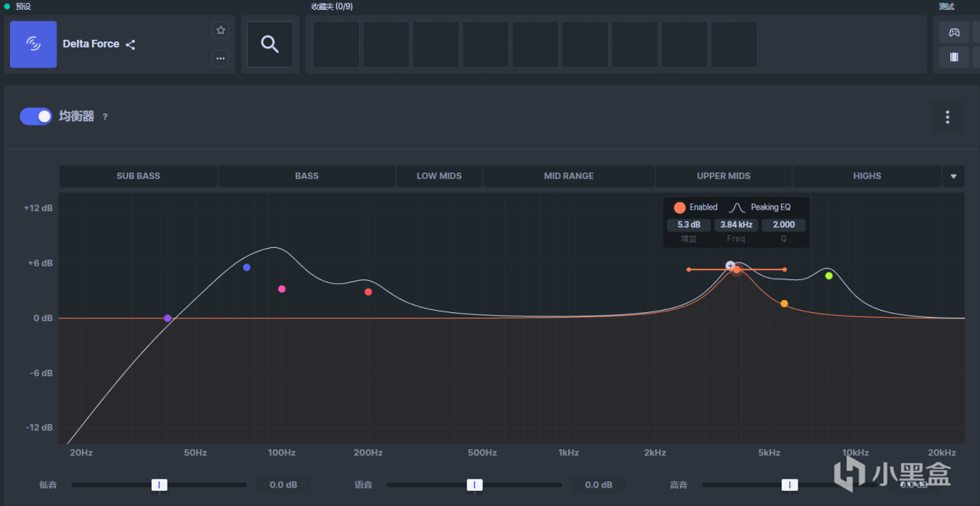Image resolution: width=980 pixels, height=506 pixels.
Task: Edit bass slider 0.0 dB value field
Action: tap(283, 485)
